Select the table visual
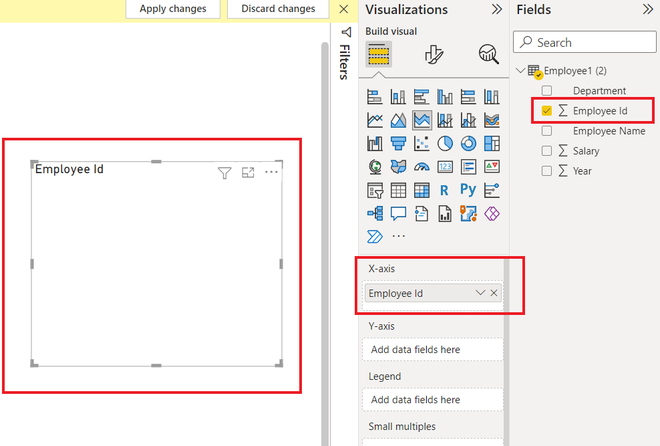Image resolution: width=660 pixels, height=446 pixels. coord(398,191)
